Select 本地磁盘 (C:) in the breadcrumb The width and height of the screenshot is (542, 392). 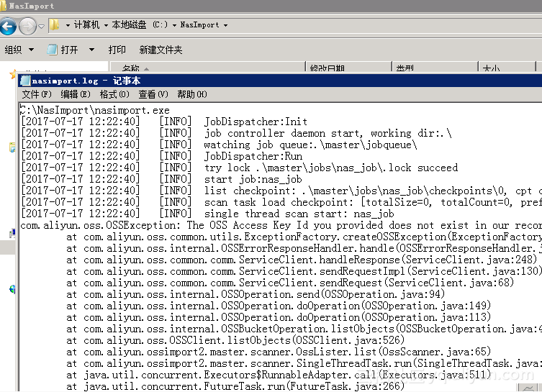pos(140,25)
